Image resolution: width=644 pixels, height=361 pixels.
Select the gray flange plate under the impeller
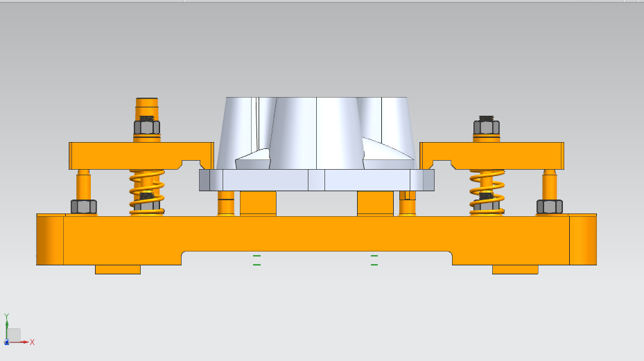(317, 180)
